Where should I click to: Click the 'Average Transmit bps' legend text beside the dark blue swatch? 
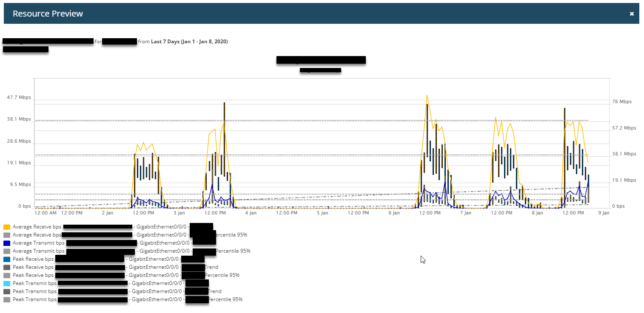(39, 243)
